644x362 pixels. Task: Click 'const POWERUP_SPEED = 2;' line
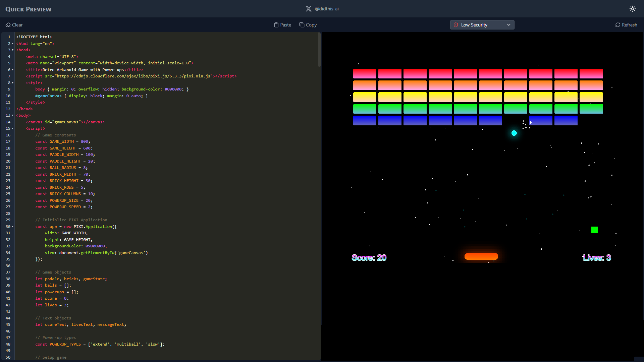[x=64, y=207]
